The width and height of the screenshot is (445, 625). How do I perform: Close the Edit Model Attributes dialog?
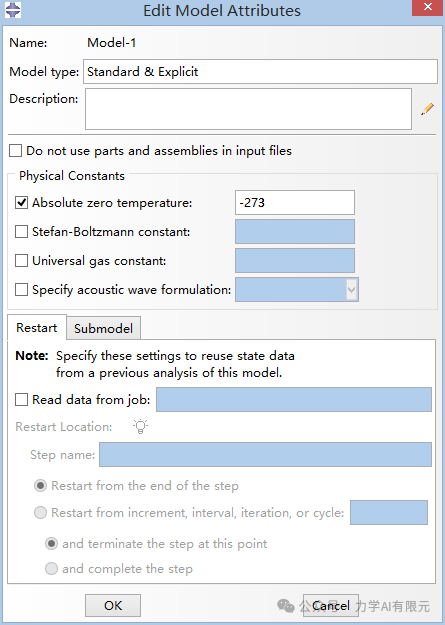tap(427, 8)
